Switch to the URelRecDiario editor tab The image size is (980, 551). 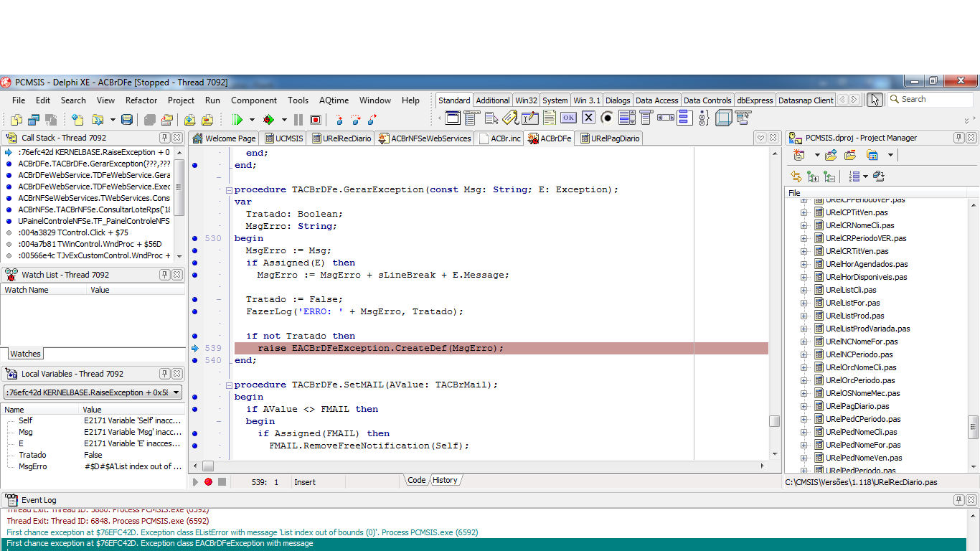coord(341,138)
